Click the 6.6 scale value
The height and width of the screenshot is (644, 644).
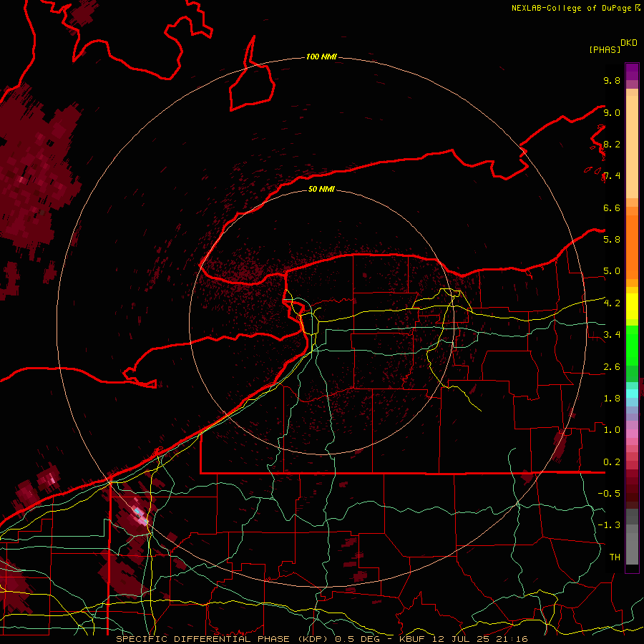tap(612, 208)
